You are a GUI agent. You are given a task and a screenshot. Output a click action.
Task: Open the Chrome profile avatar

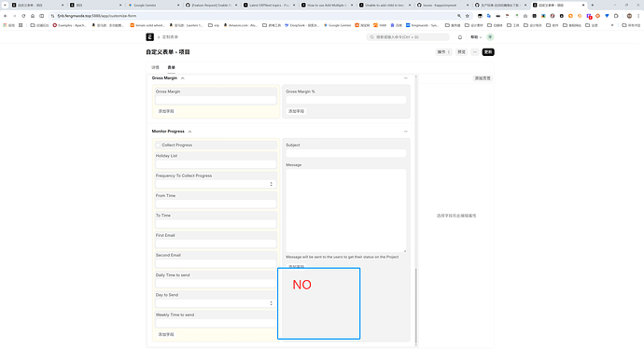click(629, 16)
